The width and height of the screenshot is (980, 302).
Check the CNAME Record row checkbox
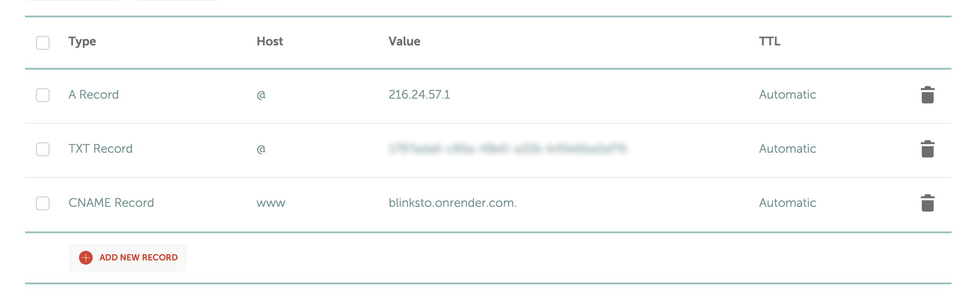[43, 203]
